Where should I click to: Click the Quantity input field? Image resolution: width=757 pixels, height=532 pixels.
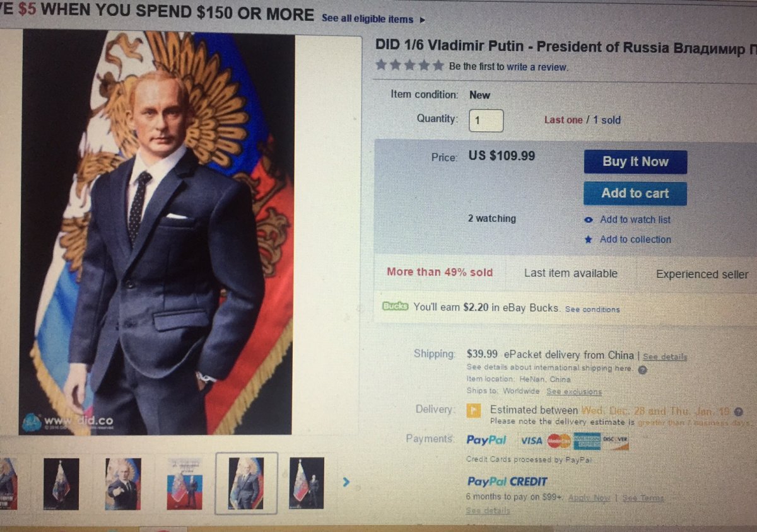486,120
